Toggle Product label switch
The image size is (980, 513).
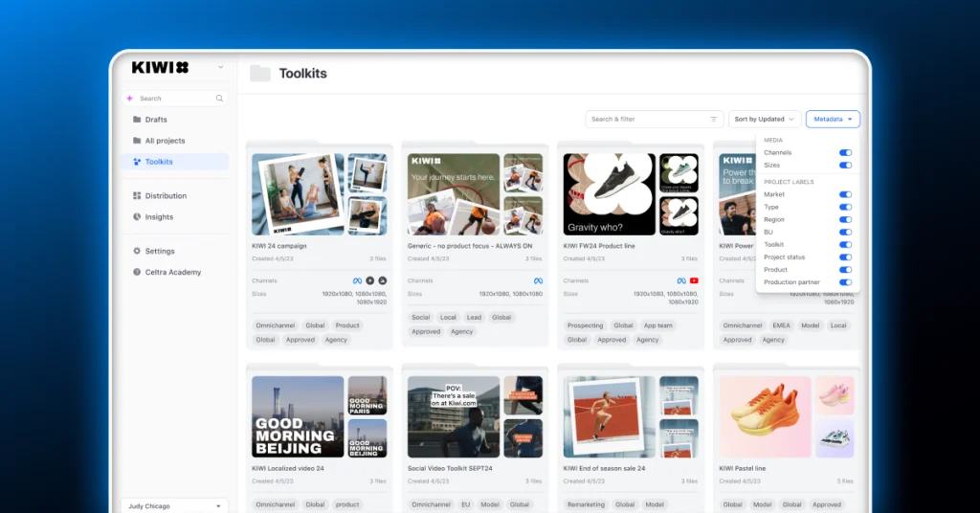click(845, 269)
